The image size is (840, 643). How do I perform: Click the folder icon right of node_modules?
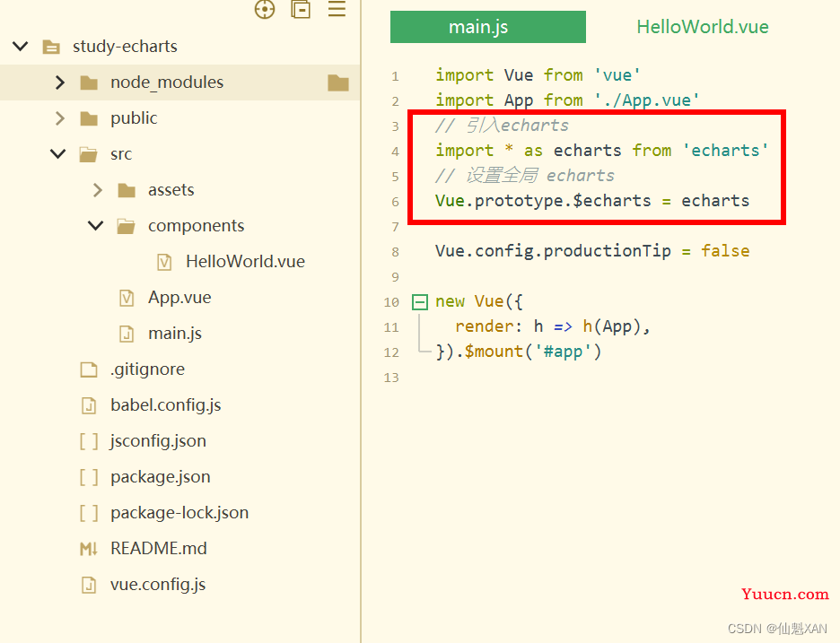(x=338, y=83)
